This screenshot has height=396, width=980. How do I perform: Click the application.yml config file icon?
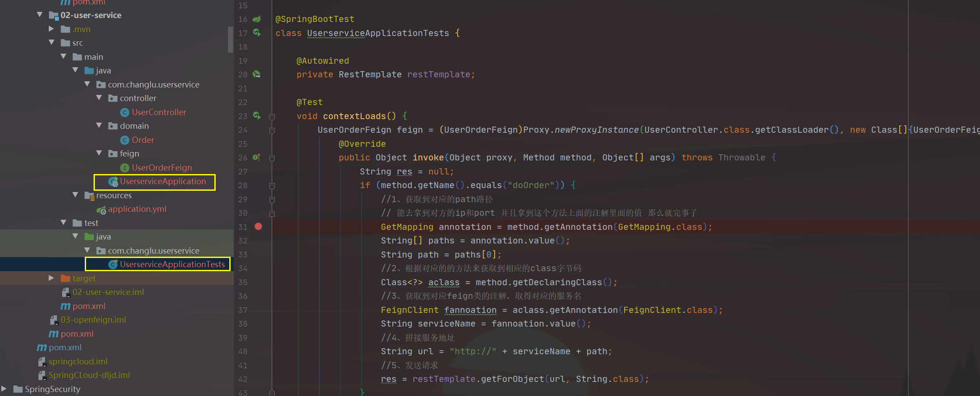101,210
